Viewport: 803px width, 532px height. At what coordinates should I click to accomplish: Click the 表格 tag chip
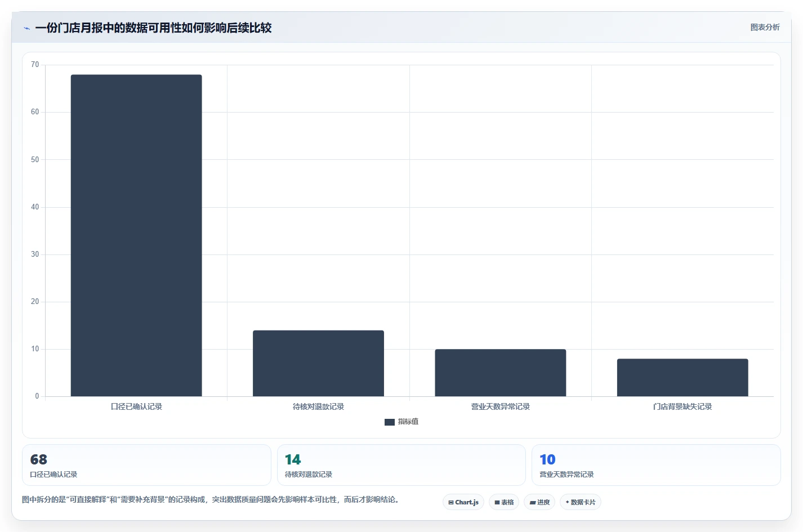pos(504,502)
